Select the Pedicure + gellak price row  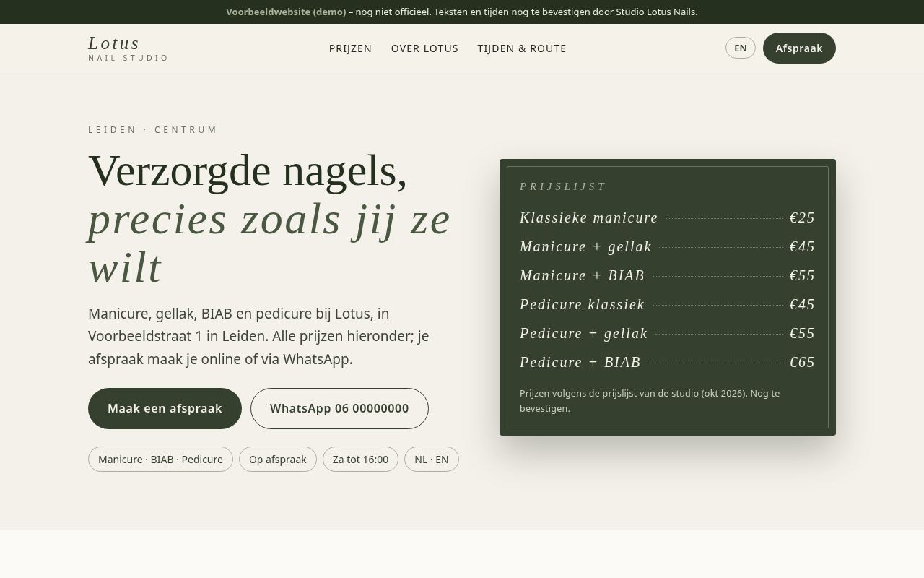click(x=667, y=333)
